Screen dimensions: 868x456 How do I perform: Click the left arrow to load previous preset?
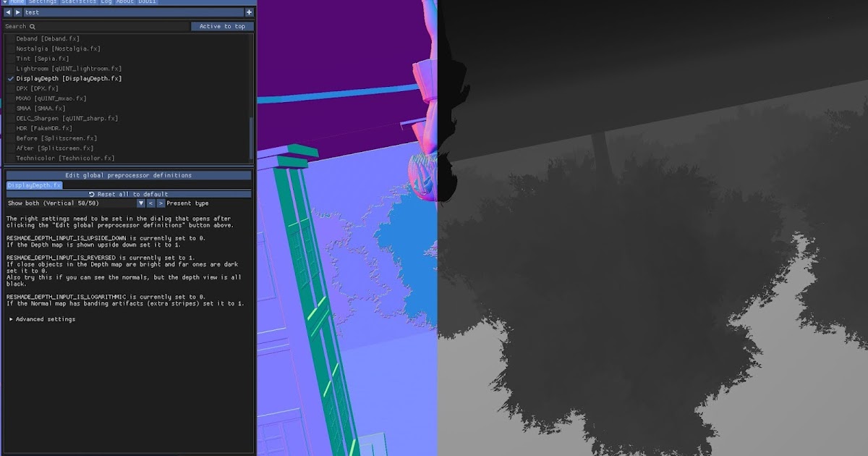click(x=7, y=12)
